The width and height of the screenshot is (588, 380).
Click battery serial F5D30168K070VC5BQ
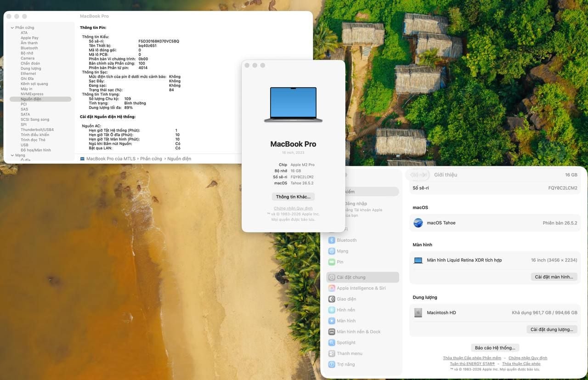[x=159, y=41]
